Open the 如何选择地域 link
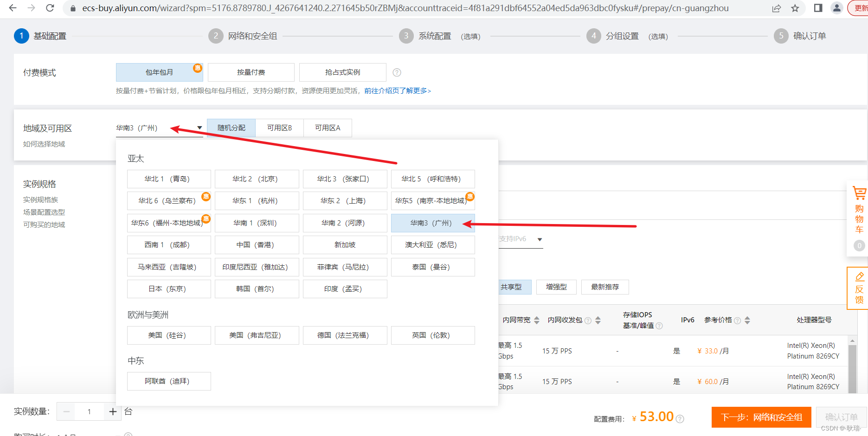 tap(44, 144)
